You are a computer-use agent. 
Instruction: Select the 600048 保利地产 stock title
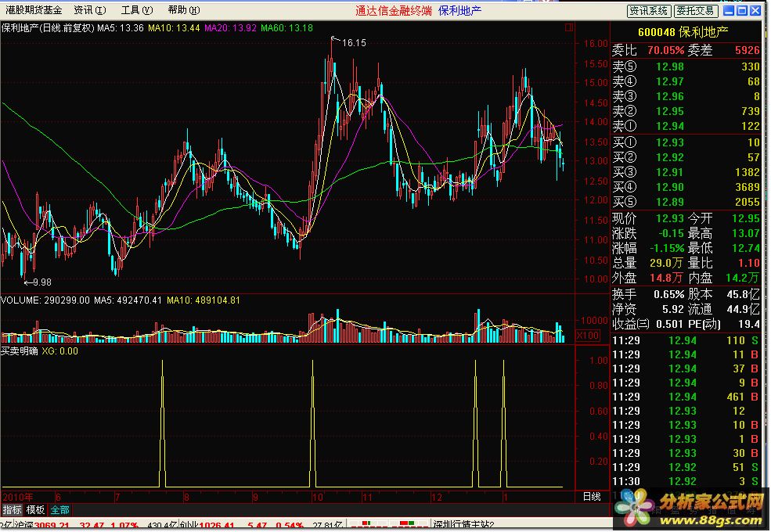tap(683, 32)
